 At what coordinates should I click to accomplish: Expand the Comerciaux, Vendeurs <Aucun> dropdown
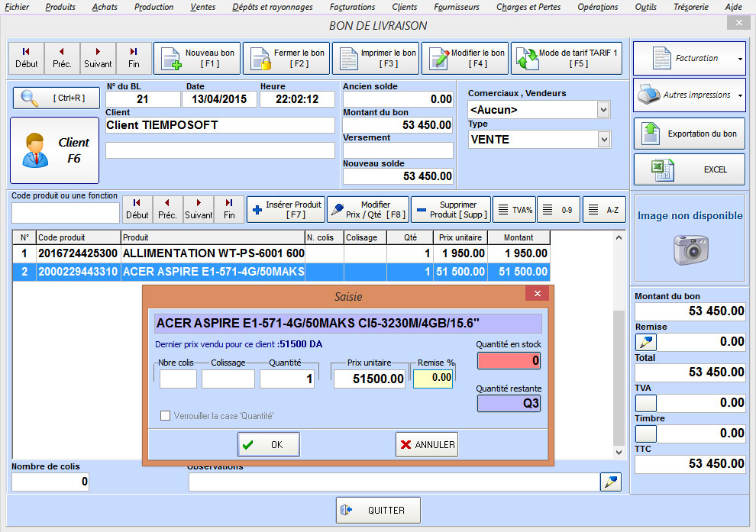point(603,110)
